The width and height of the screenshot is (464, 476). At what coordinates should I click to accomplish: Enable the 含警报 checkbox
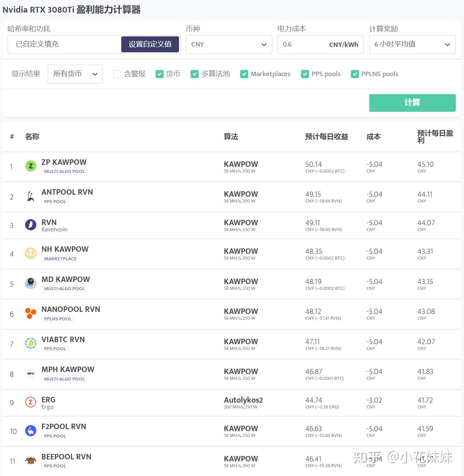pyautogui.click(x=117, y=74)
